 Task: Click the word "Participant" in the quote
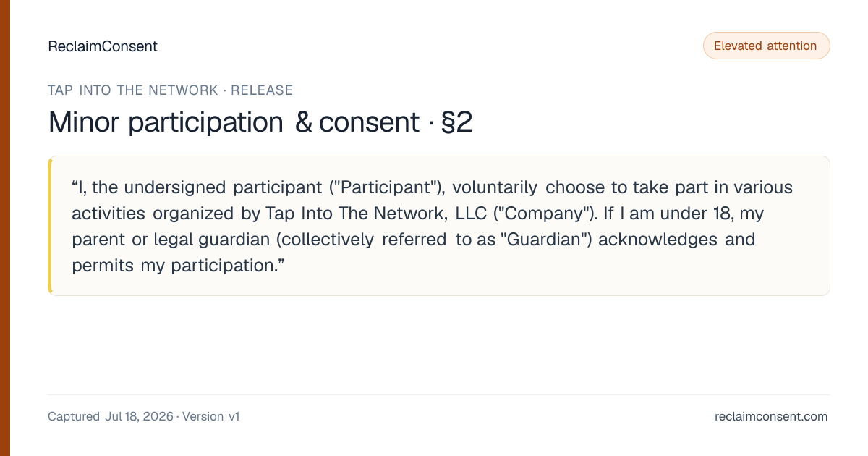point(386,187)
